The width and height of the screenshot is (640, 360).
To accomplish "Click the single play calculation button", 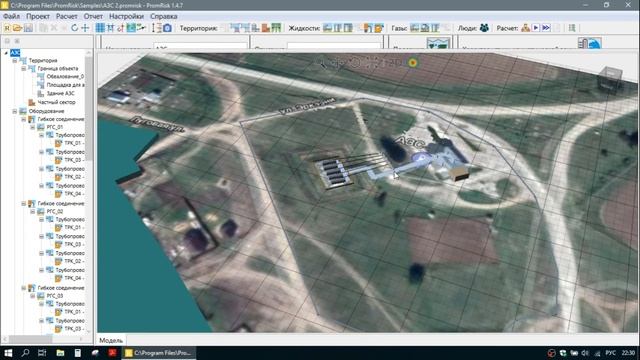I will pos(536,28).
